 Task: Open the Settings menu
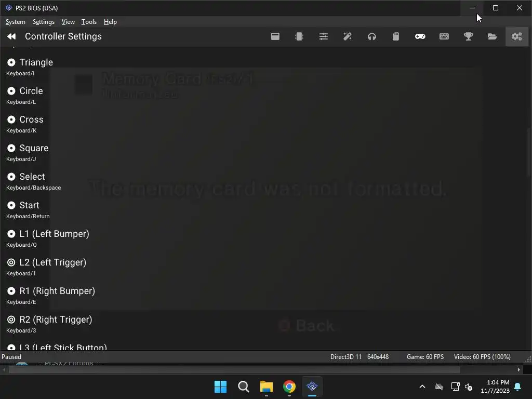tap(44, 22)
